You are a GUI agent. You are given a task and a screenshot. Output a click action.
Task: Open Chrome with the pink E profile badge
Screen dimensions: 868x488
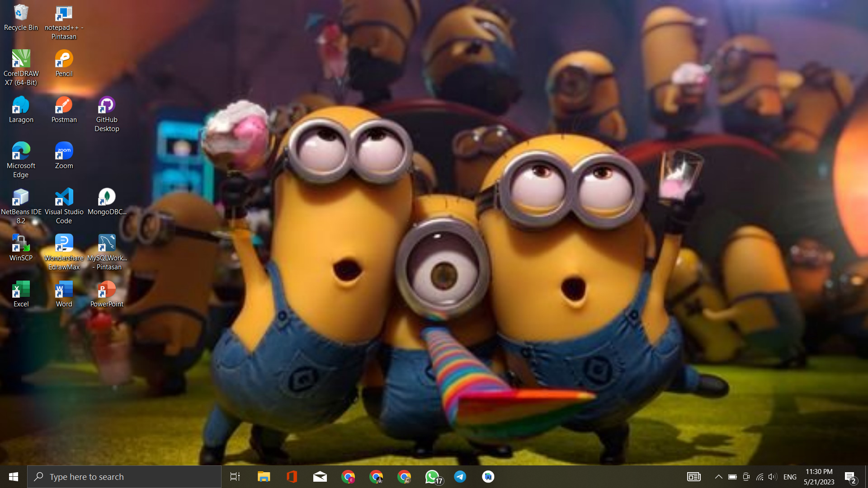(348, 477)
